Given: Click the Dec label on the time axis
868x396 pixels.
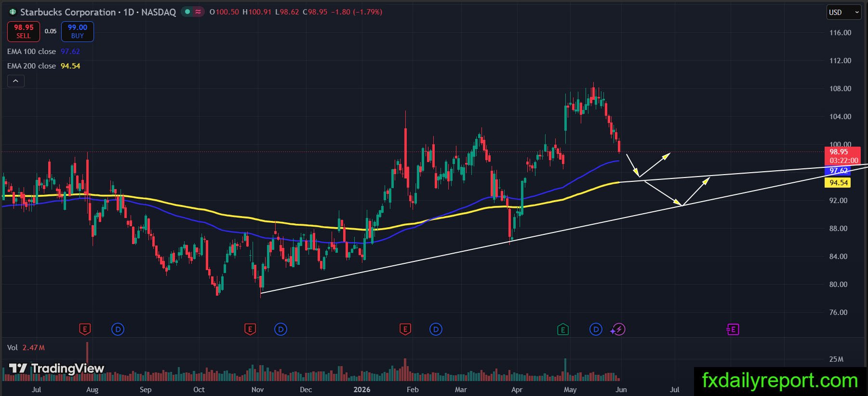Looking at the screenshot, I should tap(306, 390).
